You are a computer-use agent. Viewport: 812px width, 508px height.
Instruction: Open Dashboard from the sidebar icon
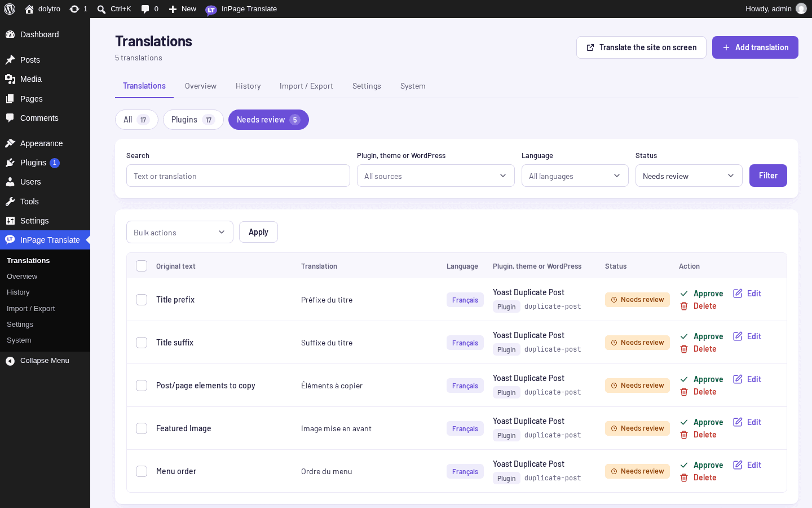[10, 34]
